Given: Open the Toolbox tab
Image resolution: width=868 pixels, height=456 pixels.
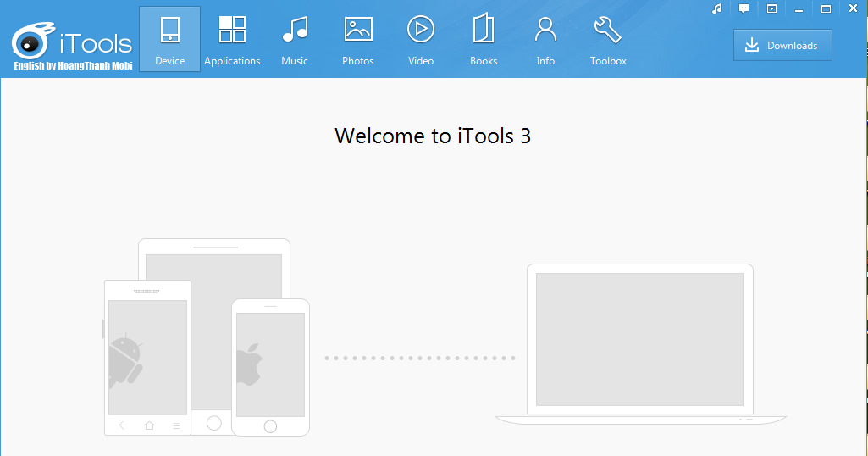Looking at the screenshot, I should click(608, 39).
